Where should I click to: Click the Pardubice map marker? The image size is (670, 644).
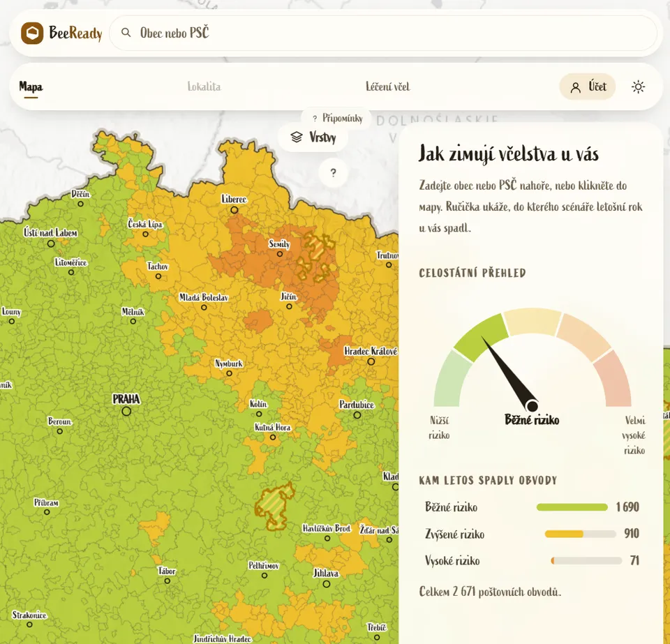coord(357,414)
